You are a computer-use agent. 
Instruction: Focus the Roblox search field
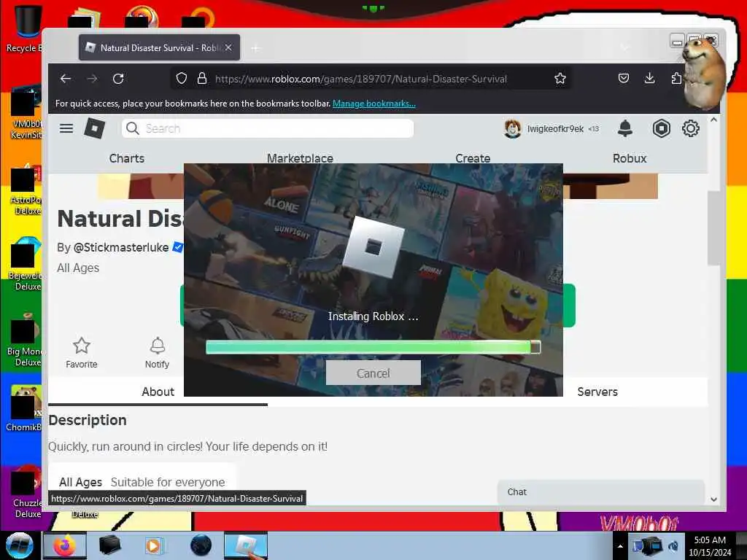pos(268,128)
